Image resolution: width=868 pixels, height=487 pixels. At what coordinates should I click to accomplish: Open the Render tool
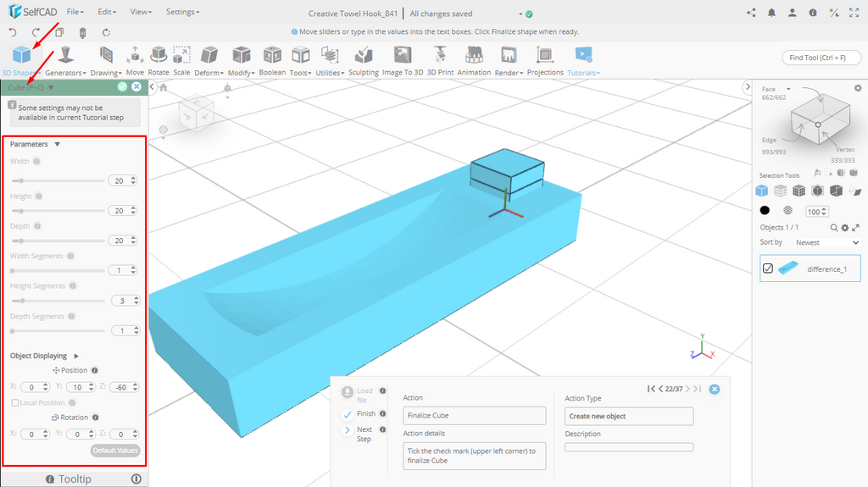point(509,61)
